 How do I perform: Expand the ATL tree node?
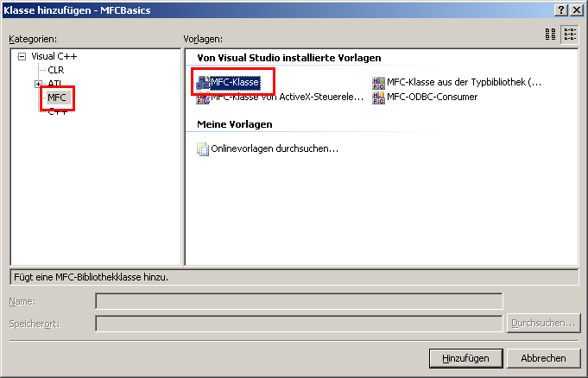coord(38,84)
